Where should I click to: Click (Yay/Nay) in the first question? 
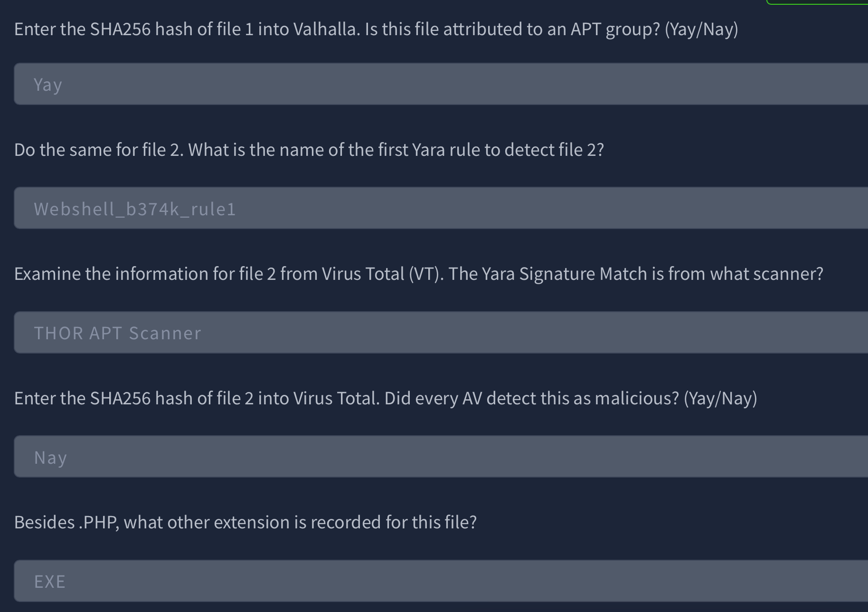pyautogui.click(x=702, y=29)
